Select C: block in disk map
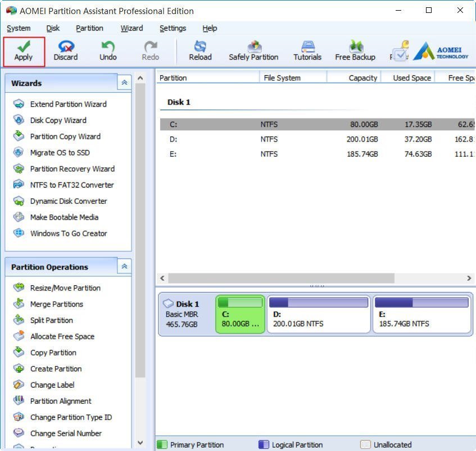 pyautogui.click(x=240, y=314)
